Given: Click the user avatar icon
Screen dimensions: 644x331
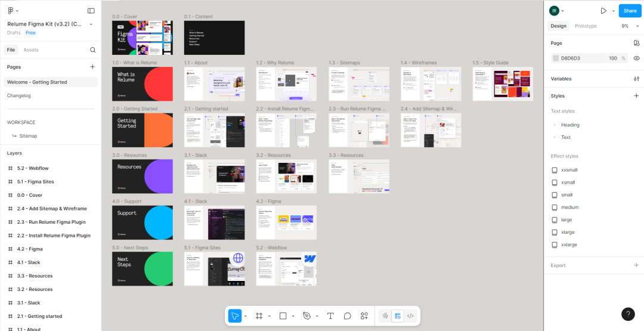Looking at the screenshot, I should [554, 11].
